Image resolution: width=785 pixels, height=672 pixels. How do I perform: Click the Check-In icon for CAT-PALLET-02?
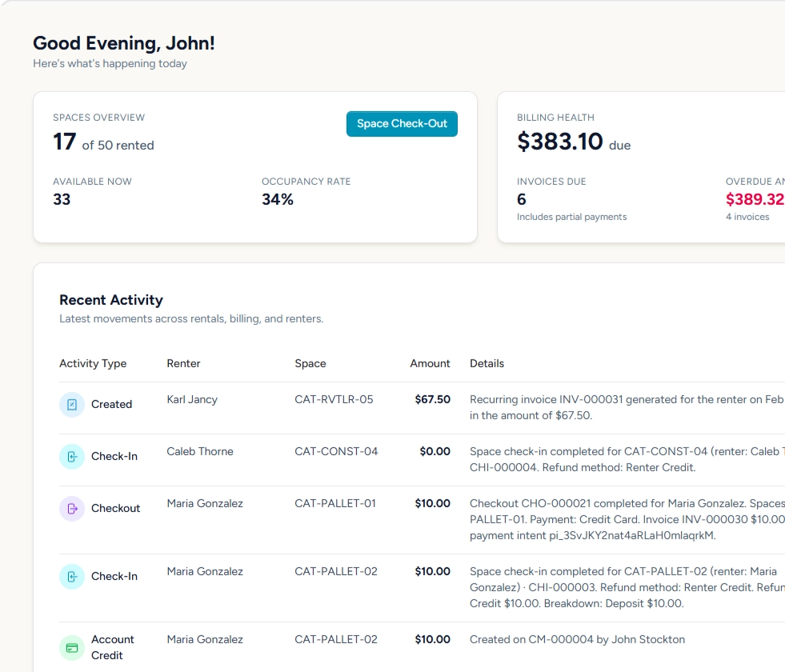pyautogui.click(x=72, y=577)
